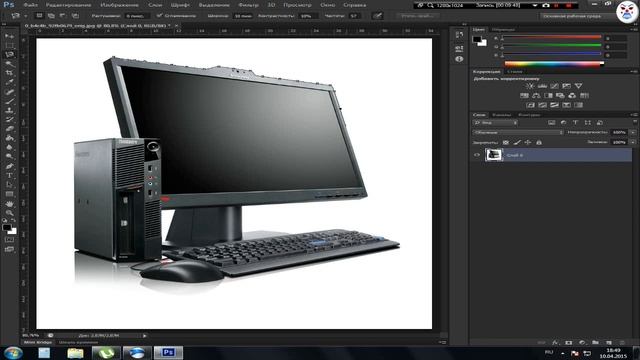Select the Pen tool
This screenshot has height=360, width=640.
9,166
